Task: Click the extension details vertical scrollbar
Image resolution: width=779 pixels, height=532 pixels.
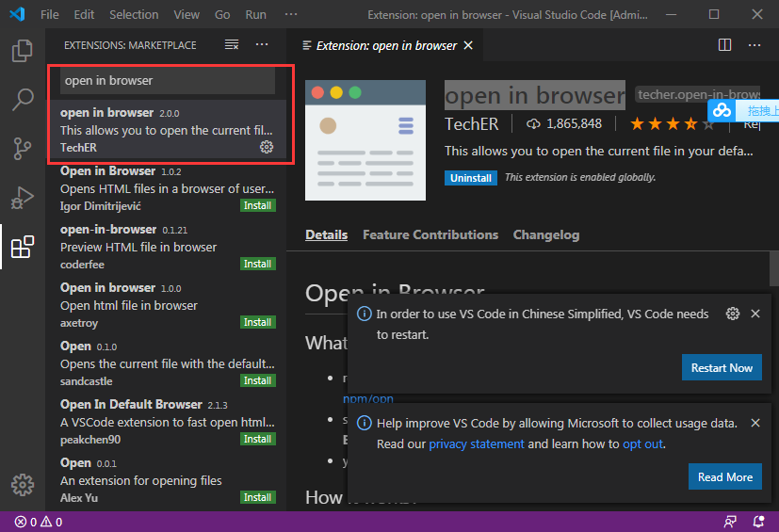Action: click(773, 268)
